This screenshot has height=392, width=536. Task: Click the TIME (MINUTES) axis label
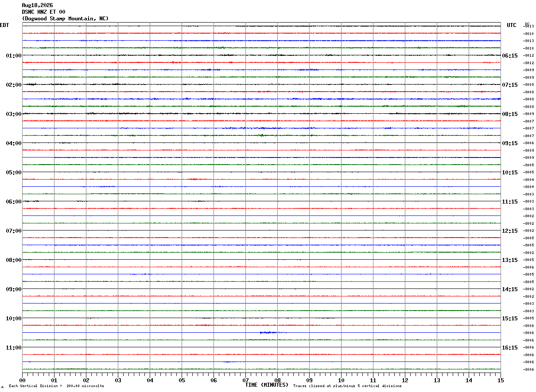coord(267,385)
